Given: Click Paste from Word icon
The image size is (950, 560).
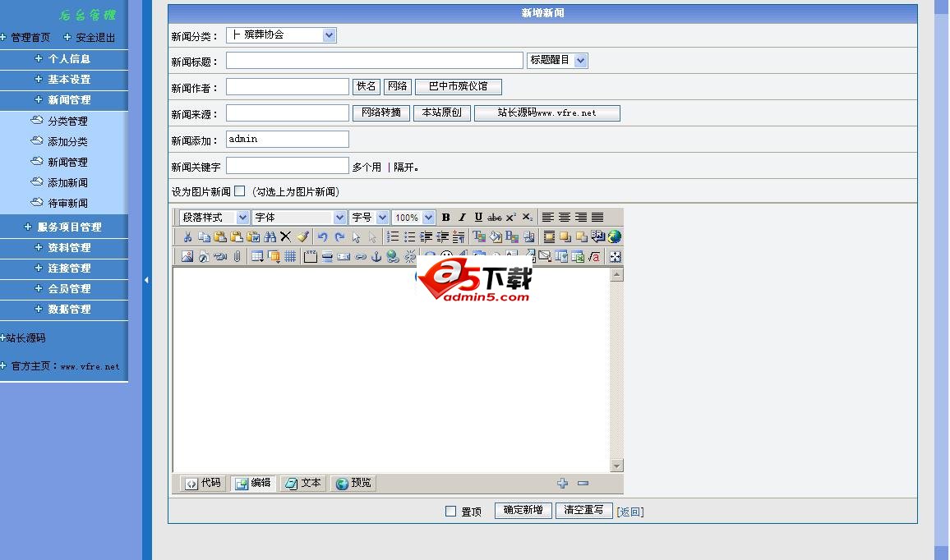Looking at the screenshot, I should pos(253,236).
